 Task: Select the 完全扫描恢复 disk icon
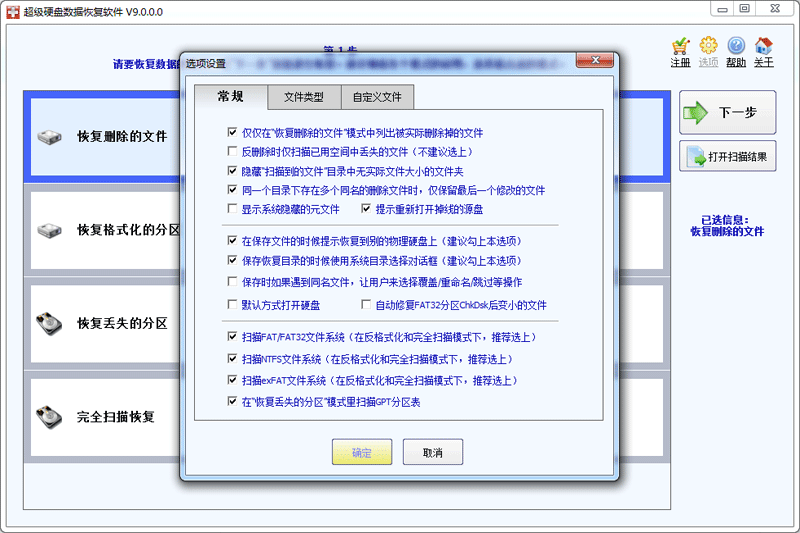(x=50, y=416)
